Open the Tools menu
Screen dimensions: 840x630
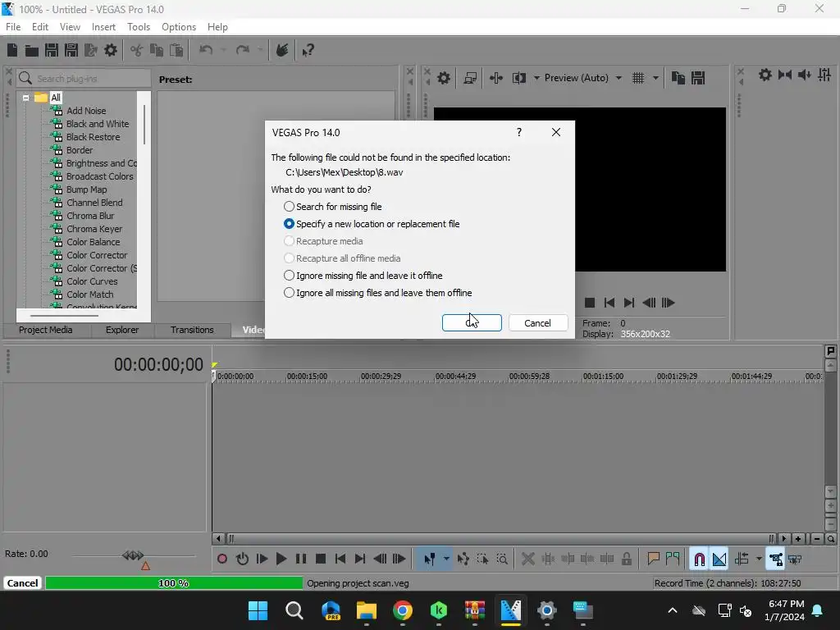pos(139,27)
